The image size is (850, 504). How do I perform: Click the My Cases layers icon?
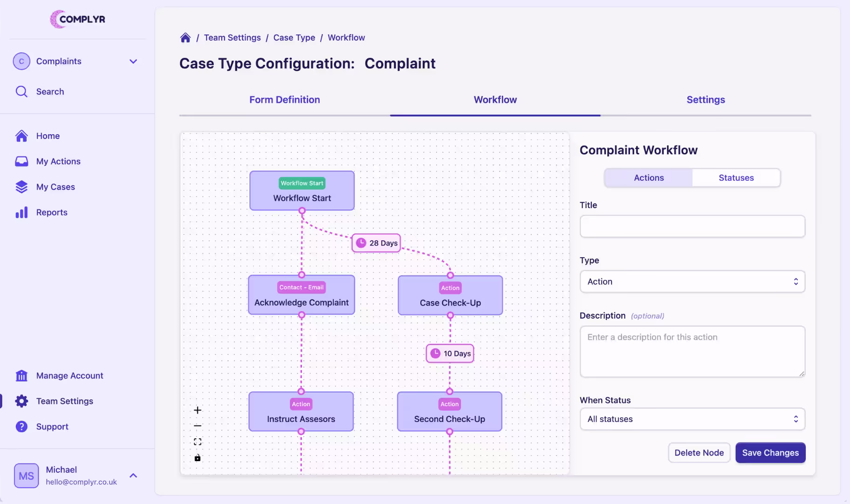(21, 187)
